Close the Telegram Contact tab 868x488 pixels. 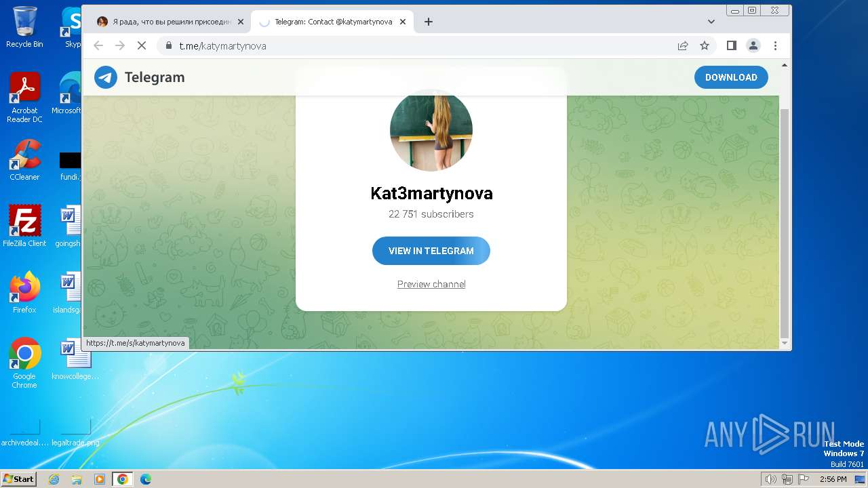402,22
